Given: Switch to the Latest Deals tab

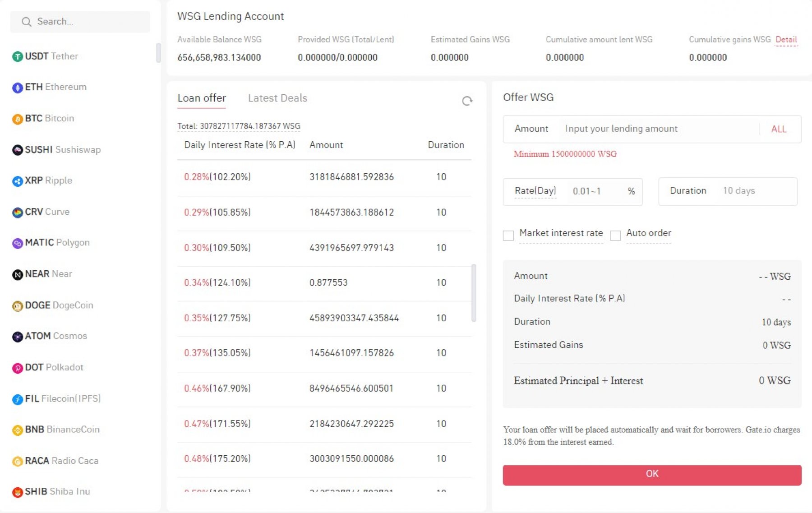Looking at the screenshot, I should [277, 98].
